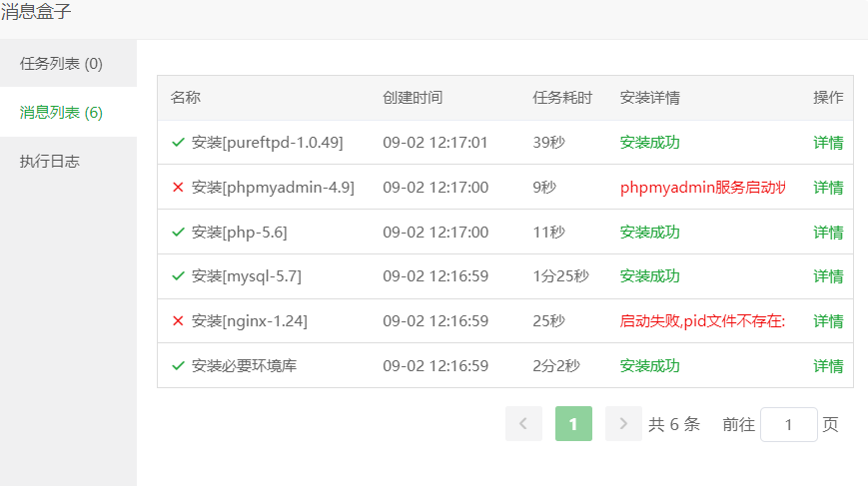This screenshot has height=486, width=868.
Task: Click 安装成功 status in pureftpd row
Action: pos(650,143)
